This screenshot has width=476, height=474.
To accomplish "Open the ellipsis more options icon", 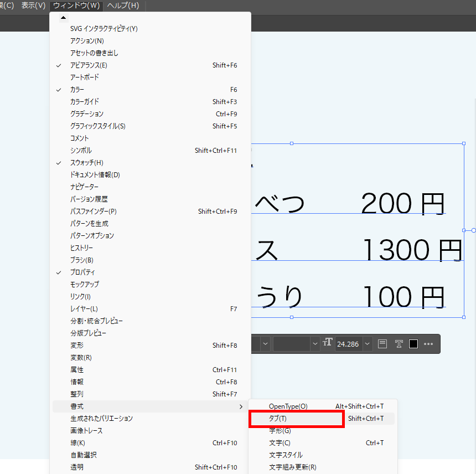I will (x=428, y=343).
